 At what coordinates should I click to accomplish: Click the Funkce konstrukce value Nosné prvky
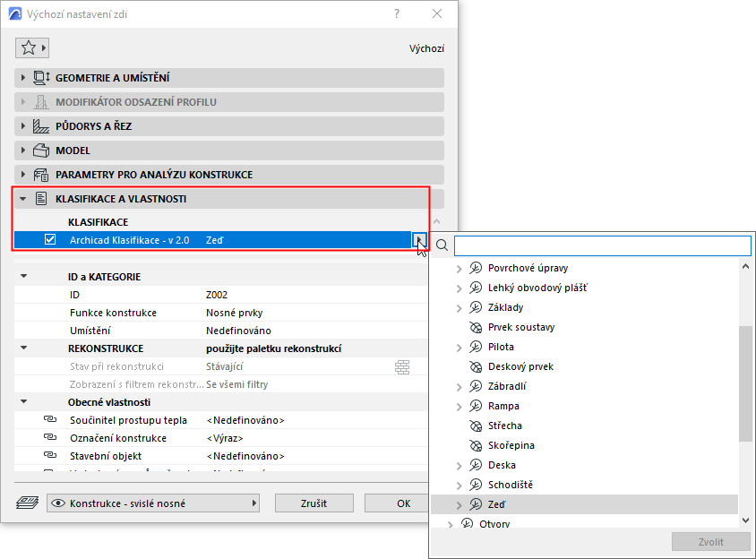[235, 313]
